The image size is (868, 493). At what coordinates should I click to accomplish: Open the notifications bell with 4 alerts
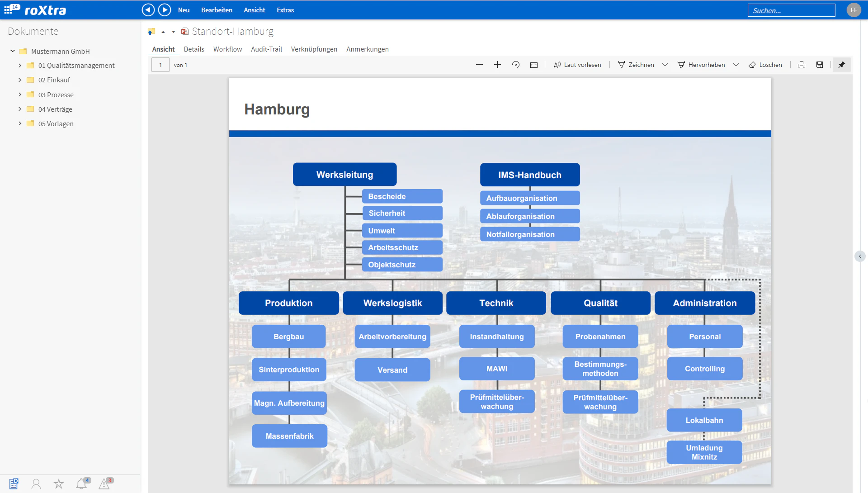(82, 484)
